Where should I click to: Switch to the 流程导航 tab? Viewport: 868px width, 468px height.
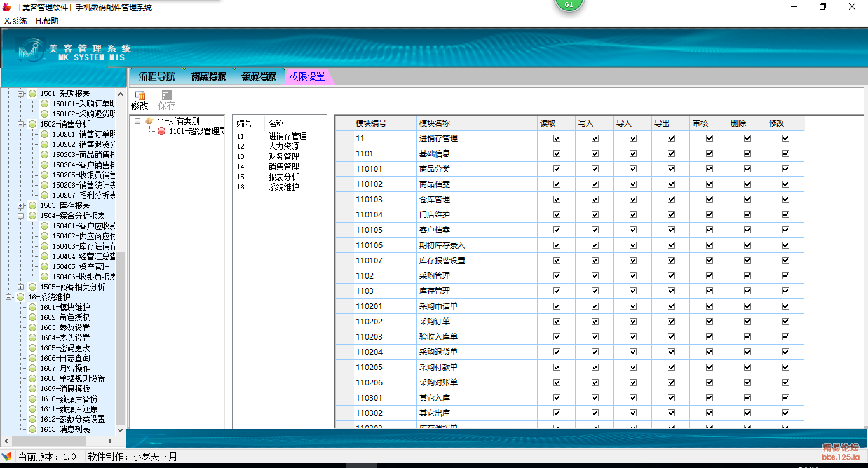pos(157,76)
